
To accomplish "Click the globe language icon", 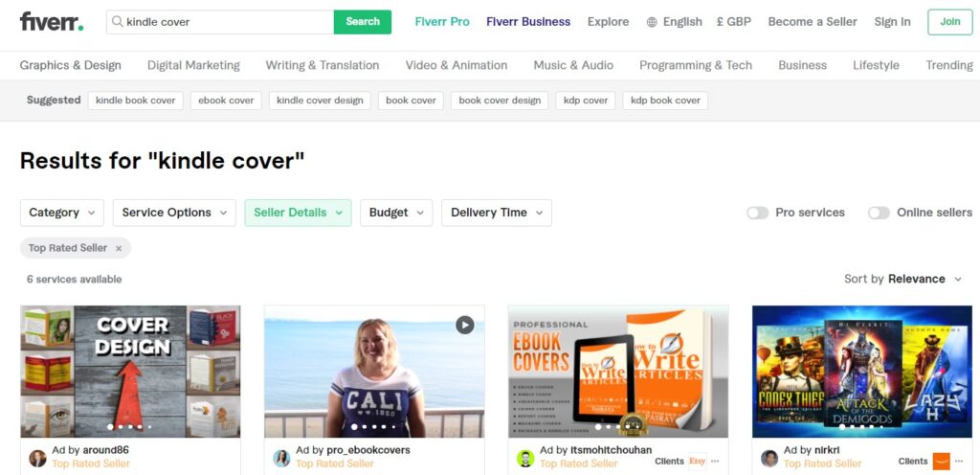I will click(x=652, y=22).
